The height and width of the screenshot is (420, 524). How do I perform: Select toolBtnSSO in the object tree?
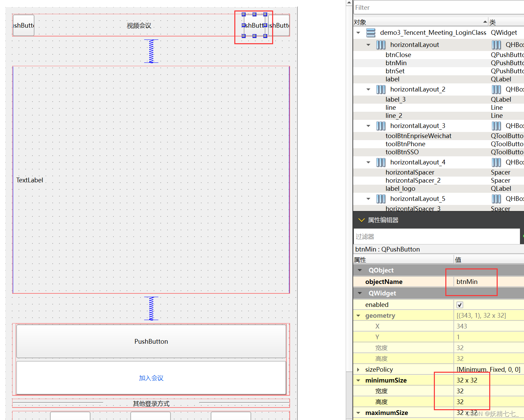click(x=402, y=152)
